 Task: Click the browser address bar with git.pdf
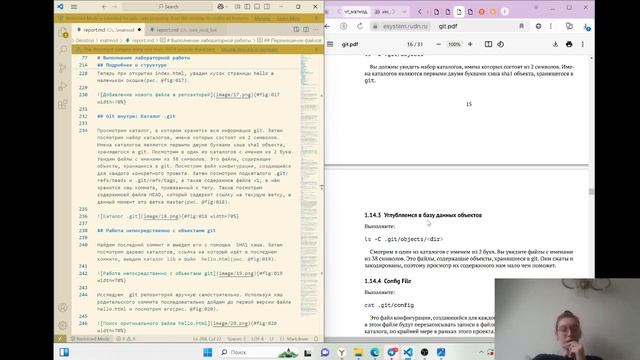(449, 26)
